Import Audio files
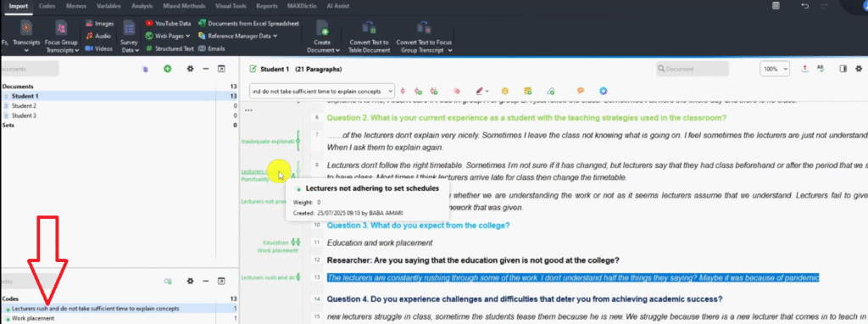 [98, 36]
